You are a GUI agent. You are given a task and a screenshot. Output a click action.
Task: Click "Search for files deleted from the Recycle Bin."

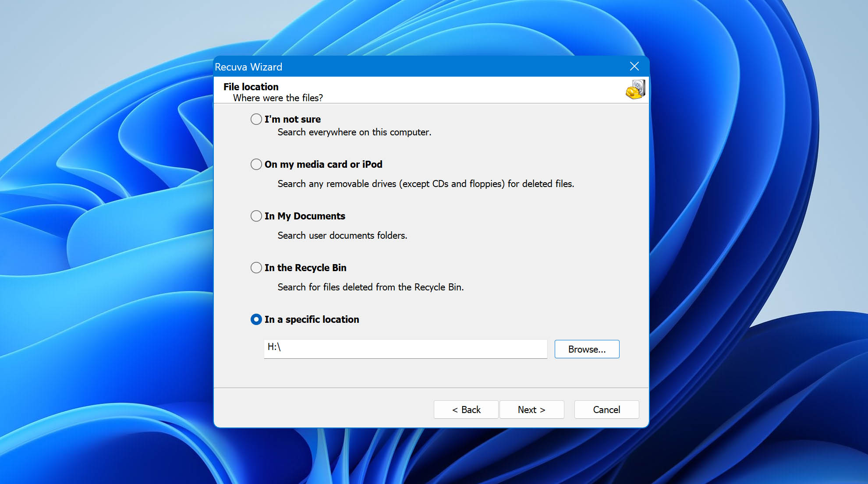pos(371,287)
